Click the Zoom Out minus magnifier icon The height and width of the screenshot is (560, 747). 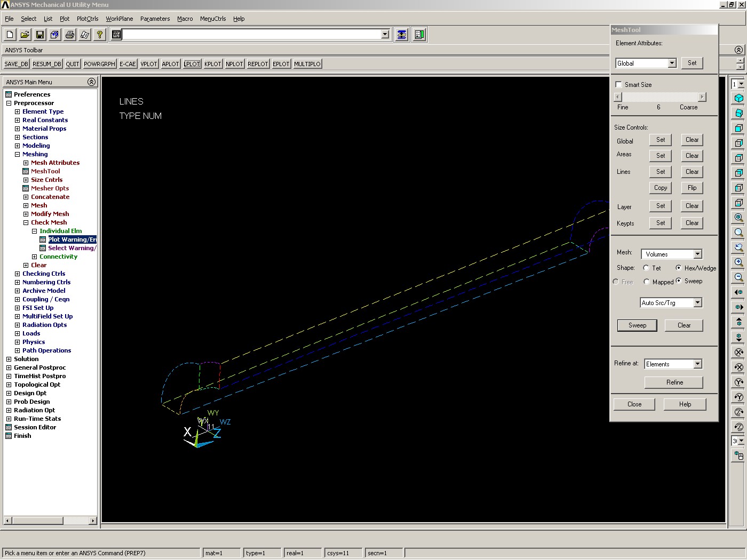click(739, 277)
